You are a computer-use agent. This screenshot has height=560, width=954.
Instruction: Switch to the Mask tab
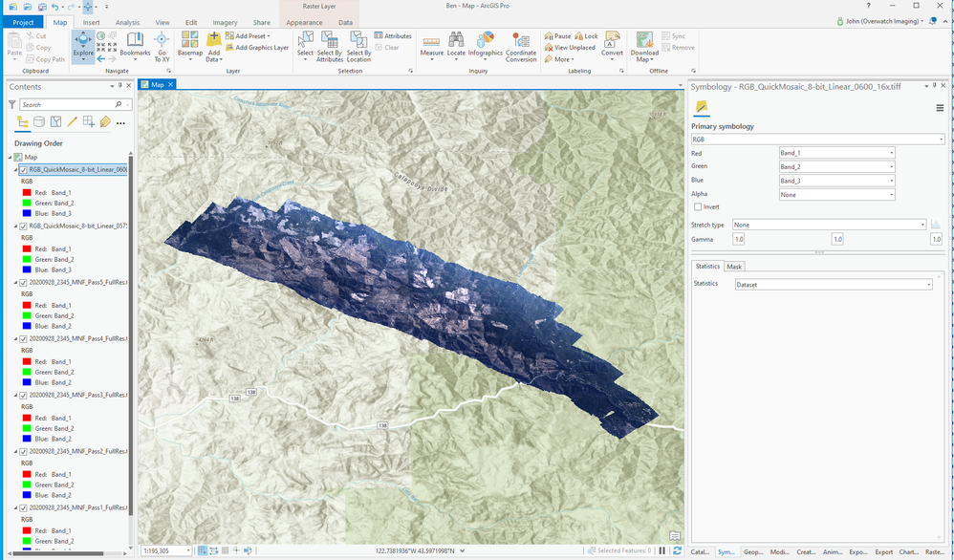coord(734,267)
